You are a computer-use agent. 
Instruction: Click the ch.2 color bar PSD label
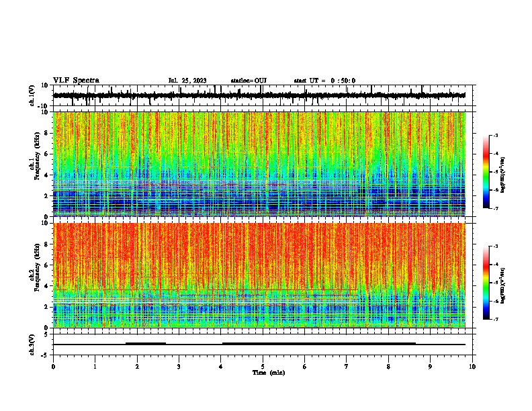502,285
